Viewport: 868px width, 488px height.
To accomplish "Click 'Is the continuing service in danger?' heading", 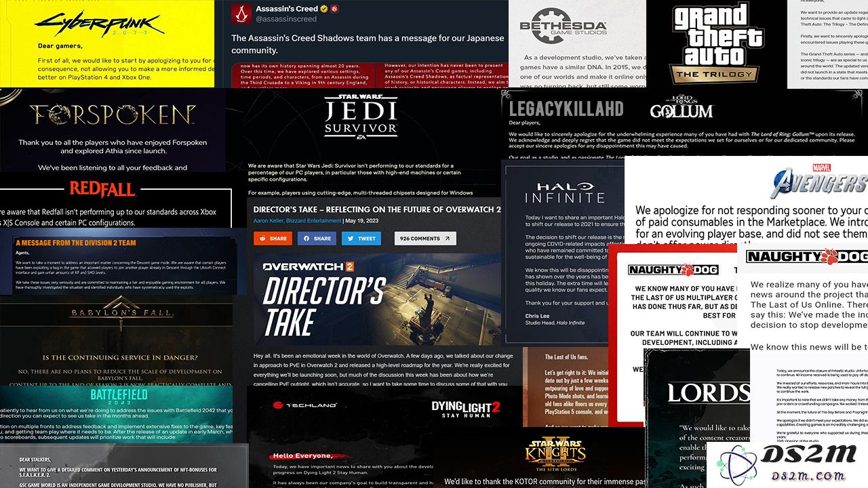I will pos(120,358).
